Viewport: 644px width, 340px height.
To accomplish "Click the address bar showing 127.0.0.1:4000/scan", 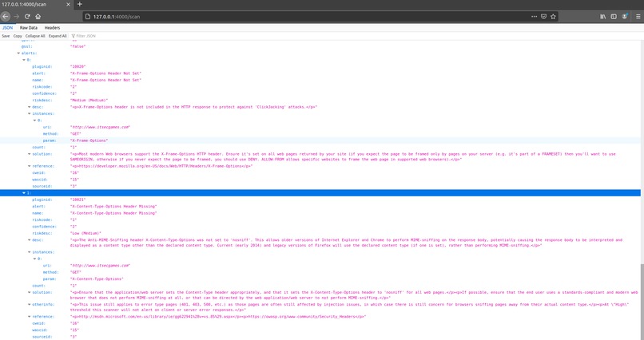I will pos(320,17).
